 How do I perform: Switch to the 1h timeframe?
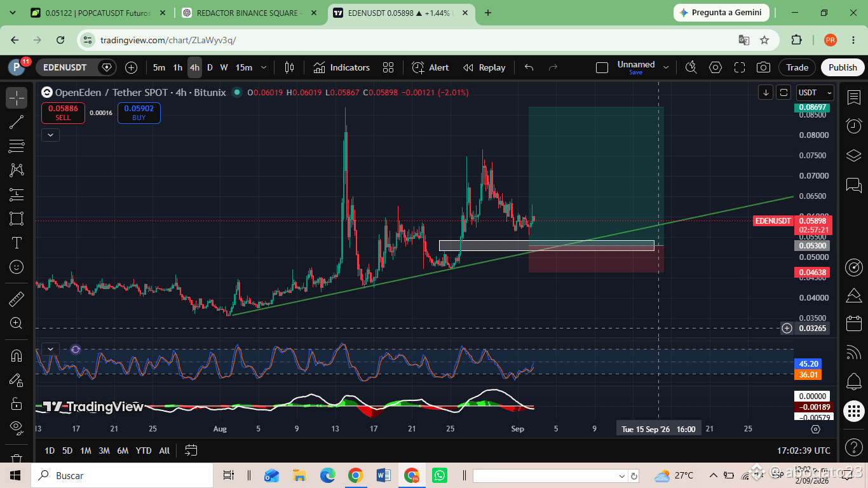[177, 67]
